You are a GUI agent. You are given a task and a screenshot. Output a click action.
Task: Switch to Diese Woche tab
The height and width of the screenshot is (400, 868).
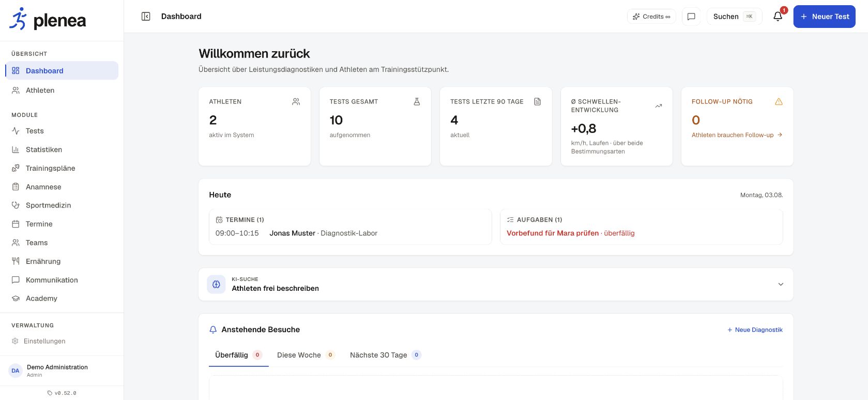[x=306, y=355]
